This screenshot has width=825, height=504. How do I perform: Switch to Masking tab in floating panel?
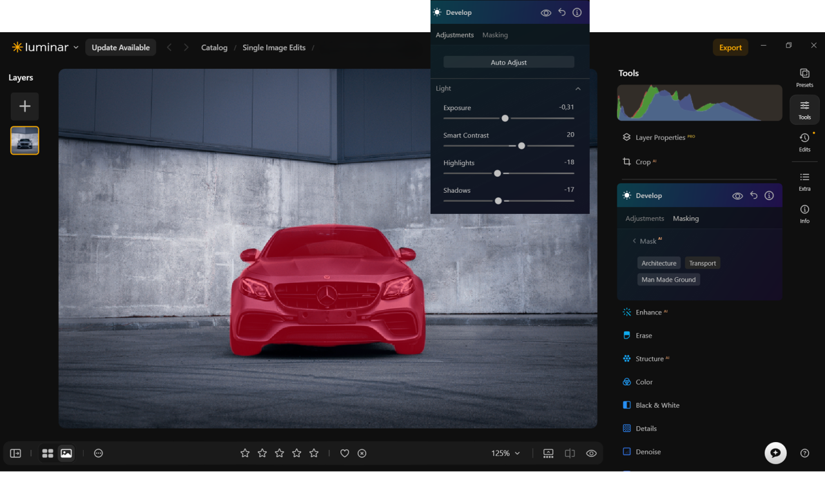pyautogui.click(x=495, y=35)
